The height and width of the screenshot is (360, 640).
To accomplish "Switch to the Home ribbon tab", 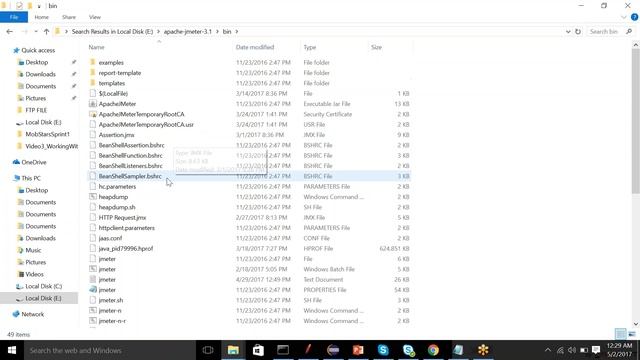I will [42, 17].
